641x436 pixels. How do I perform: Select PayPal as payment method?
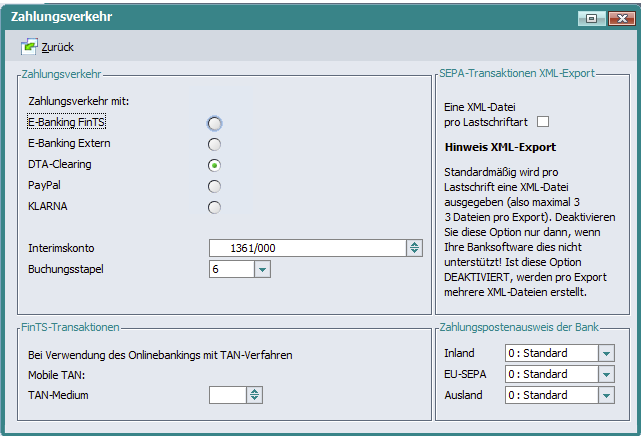[x=214, y=186]
